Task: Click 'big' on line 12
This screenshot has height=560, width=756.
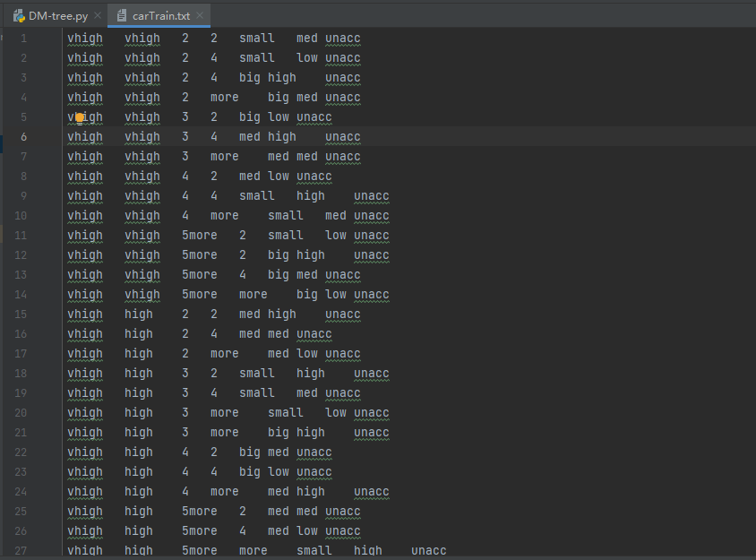Action: [279, 255]
